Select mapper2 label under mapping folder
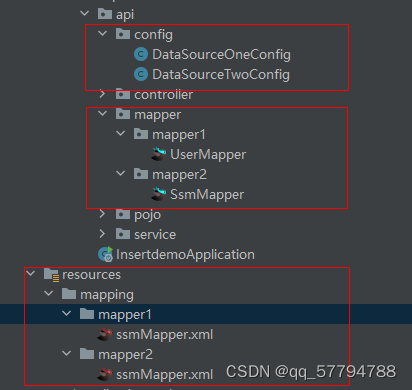The image size is (412, 390). [125, 355]
